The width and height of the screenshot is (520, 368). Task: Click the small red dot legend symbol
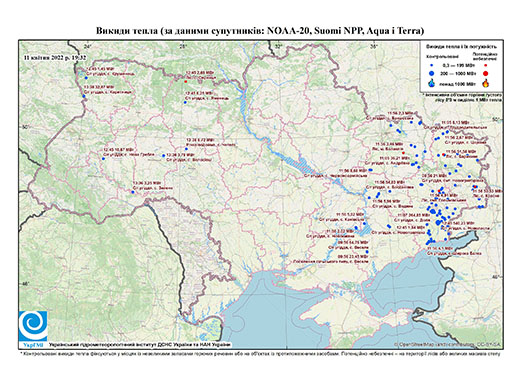coord(485,66)
